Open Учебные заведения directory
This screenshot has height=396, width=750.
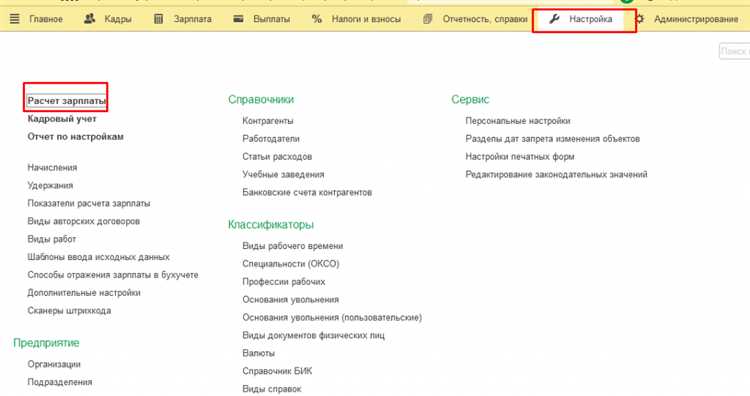coord(283,174)
